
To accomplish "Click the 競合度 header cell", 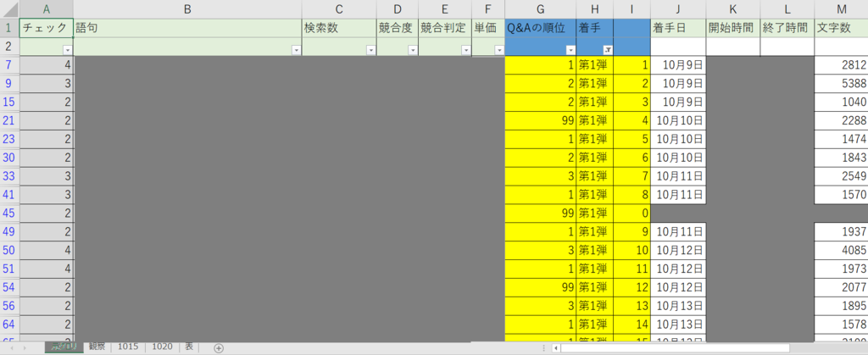I will [398, 28].
